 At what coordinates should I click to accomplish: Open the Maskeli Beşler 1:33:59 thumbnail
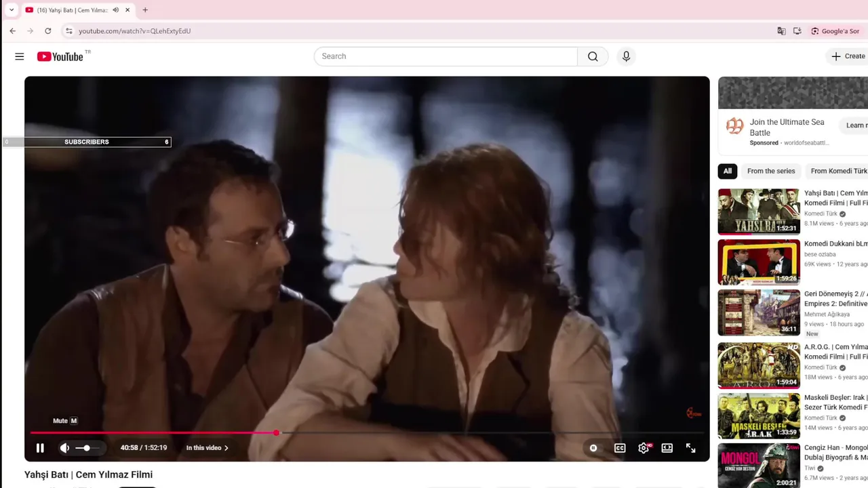(x=759, y=416)
